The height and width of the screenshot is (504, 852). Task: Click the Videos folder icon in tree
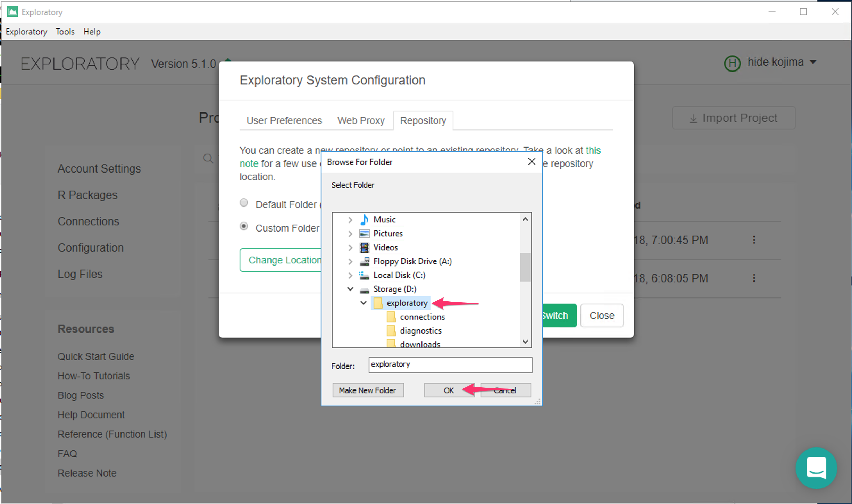364,247
